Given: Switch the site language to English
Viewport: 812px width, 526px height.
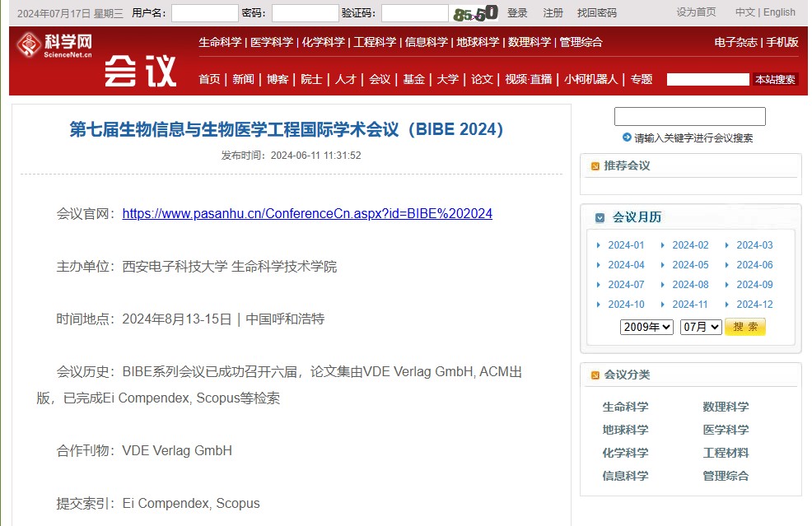Looking at the screenshot, I should click(779, 12).
